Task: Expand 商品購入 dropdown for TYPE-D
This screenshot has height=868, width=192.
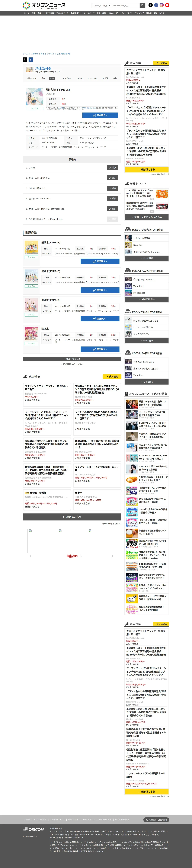Action: tap(100, 318)
